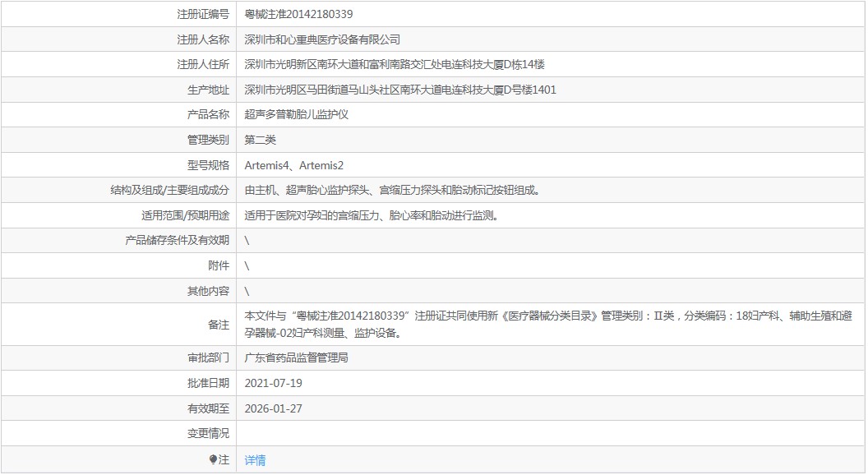This screenshot has width=868, height=475.
Task: Click the 备注 label
Action: (x=219, y=325)
